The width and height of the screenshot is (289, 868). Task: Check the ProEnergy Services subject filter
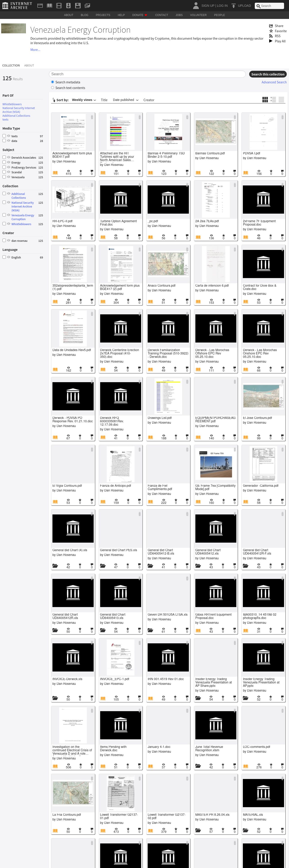coord(4,167)
